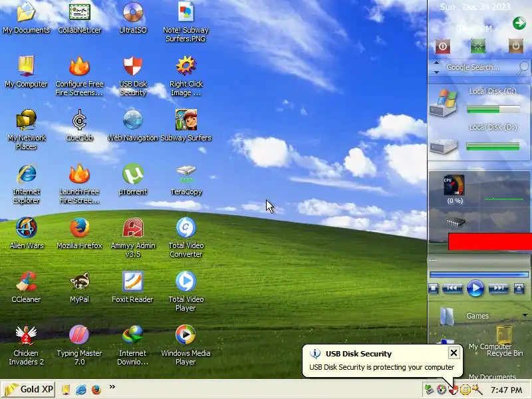Click the USB Disk Security tray icon
Viewport: 532px width, 399px height.
coord(454,390)
